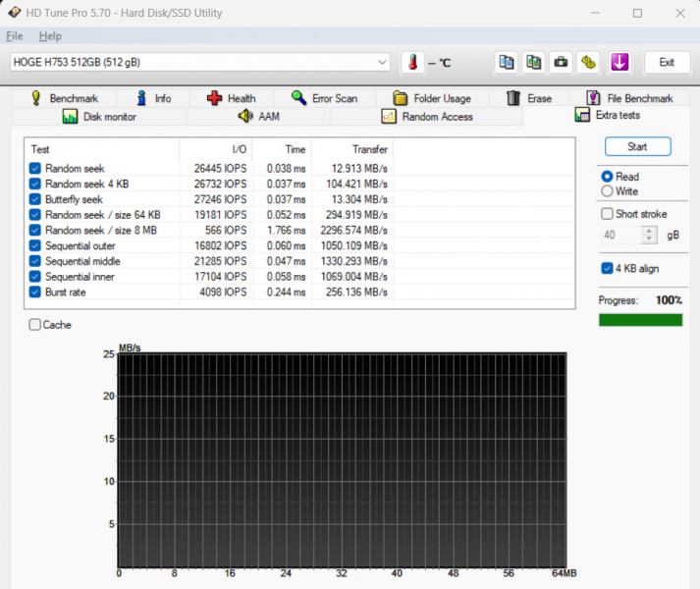Enable the Short stroke option
The height and width of the screenshot is (589, 700).
click(x=607, y=214)
